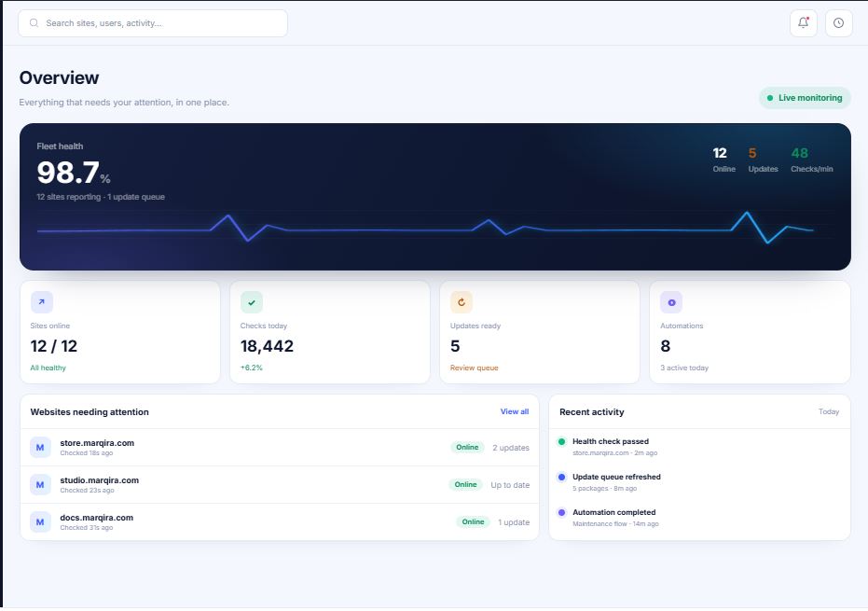Open View all websites link
The image size is (868, 611).
[515, 411]
